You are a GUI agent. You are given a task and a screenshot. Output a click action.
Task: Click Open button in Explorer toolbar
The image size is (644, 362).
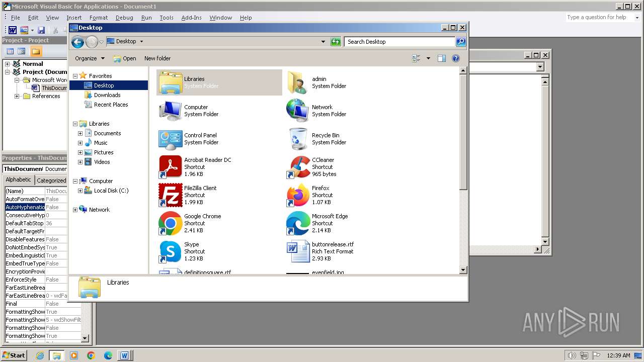click(x=125, y=58)
